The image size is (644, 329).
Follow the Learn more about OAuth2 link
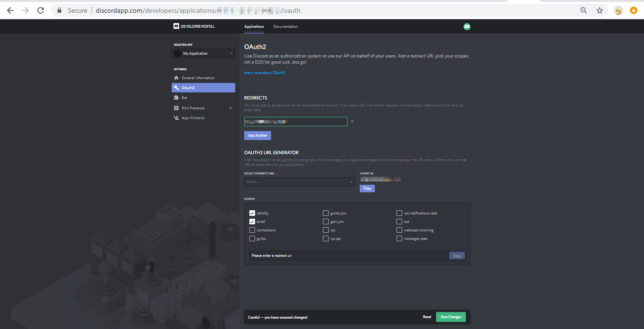264,73
